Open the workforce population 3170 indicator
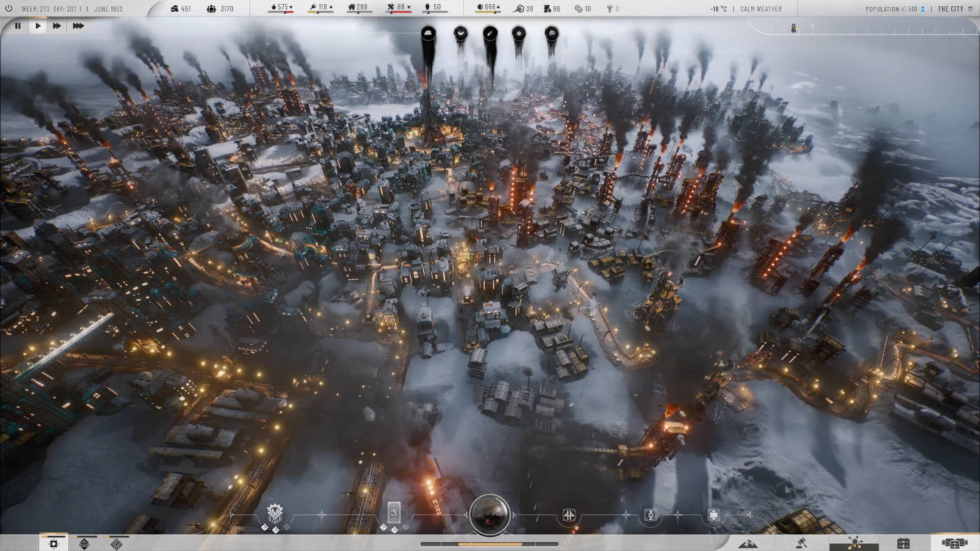 click(x=221, y=9)
